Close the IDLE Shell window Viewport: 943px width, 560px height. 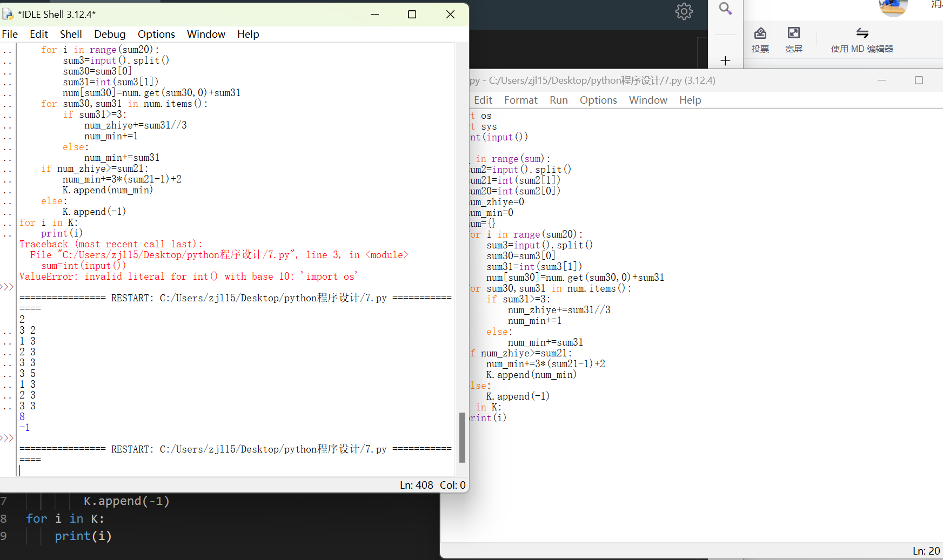coord(450,15)
